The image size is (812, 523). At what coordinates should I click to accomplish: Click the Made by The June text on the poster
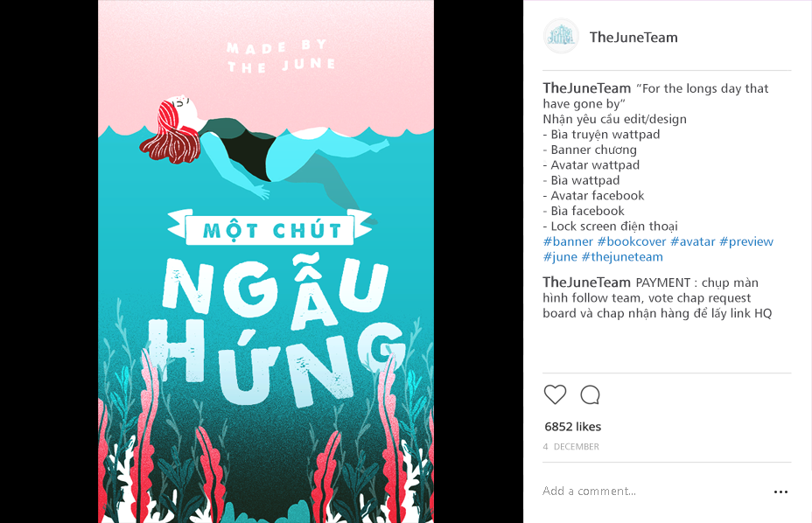(281, 56)
